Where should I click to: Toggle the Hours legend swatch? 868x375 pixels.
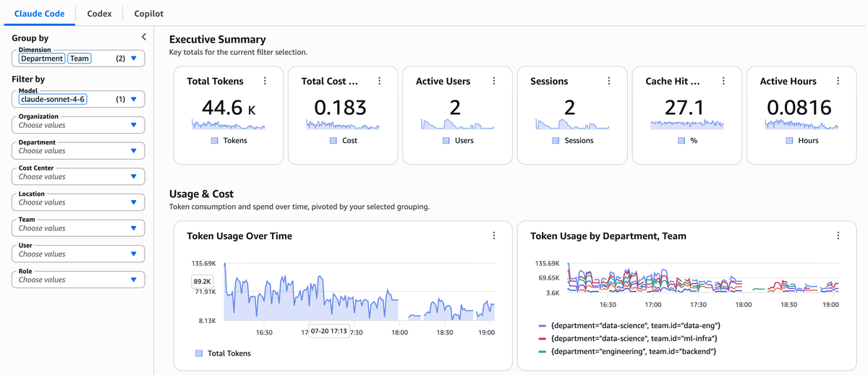[x=789, y=140]
